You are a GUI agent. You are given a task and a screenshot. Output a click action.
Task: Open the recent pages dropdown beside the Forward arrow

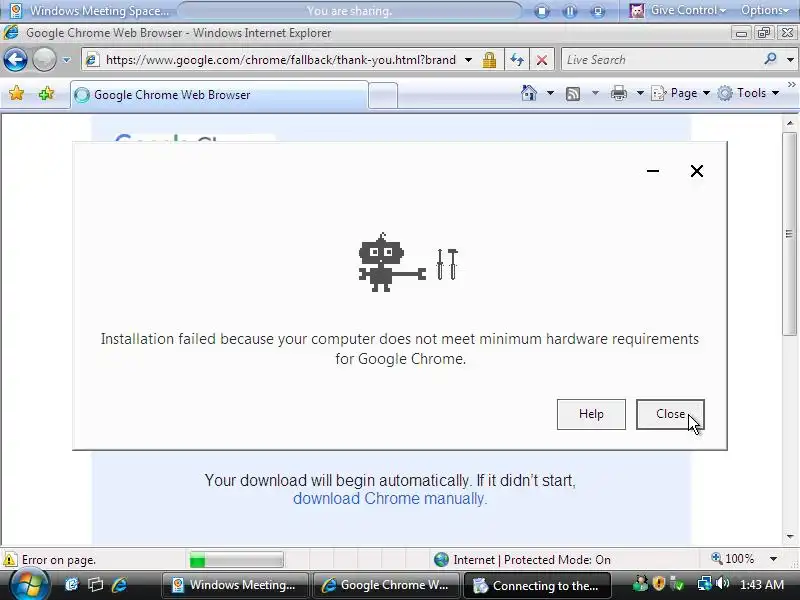coord(66,60)
